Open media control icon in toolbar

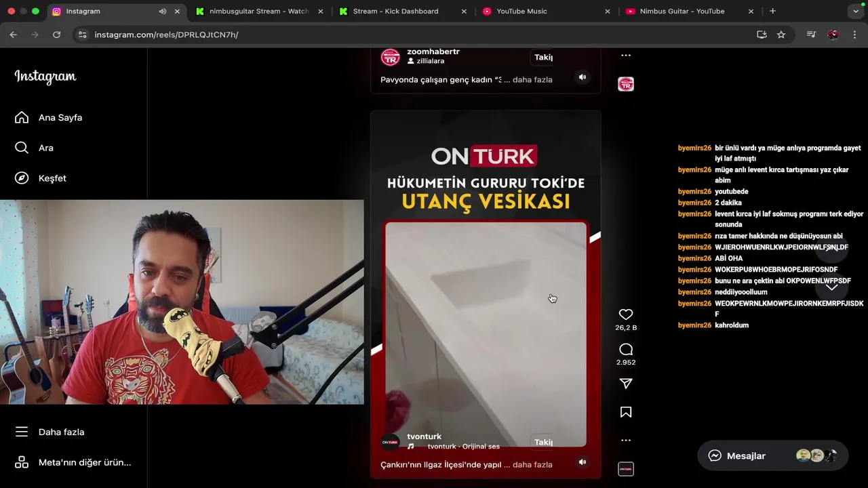[811, 35]
